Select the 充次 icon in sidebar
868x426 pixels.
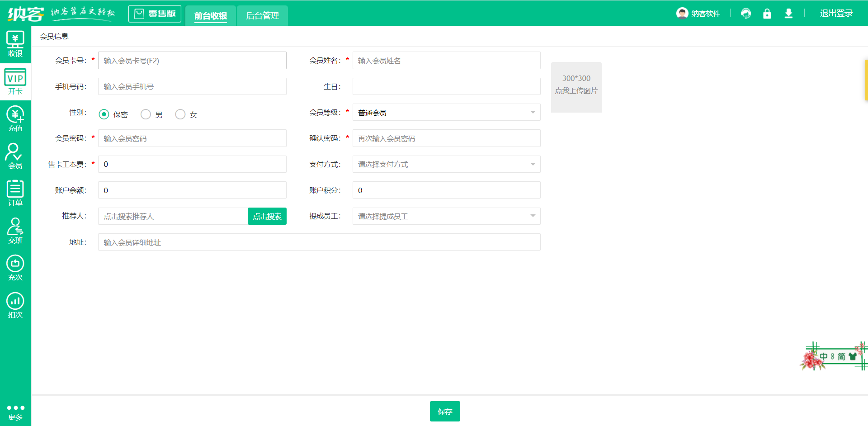[15, 268]
